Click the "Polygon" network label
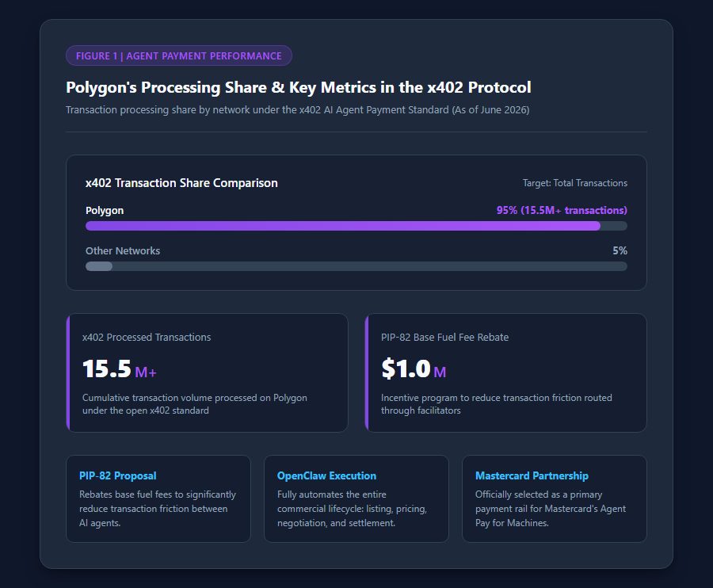This screenshot has height=588, width=713. tap(105, 211)
